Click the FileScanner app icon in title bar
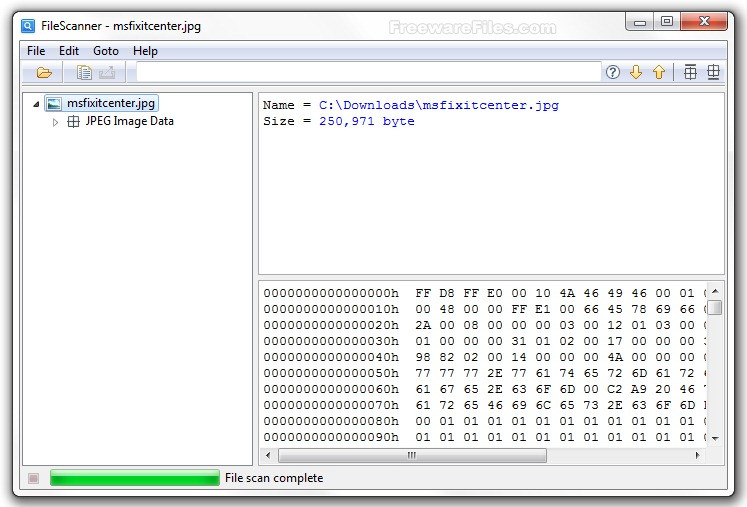 [28, 26]
